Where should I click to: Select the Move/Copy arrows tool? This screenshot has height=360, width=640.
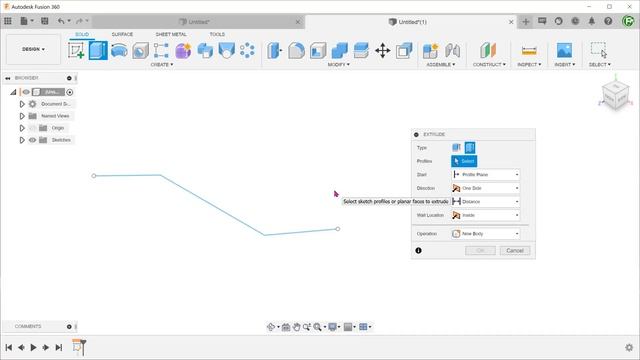click(382, 51)
